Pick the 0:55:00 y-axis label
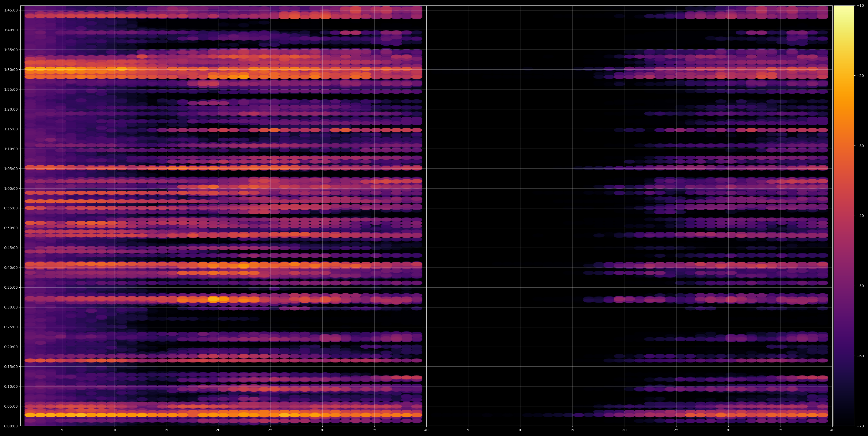This screenshot has width=868, height=436. (x=11, y=208)
